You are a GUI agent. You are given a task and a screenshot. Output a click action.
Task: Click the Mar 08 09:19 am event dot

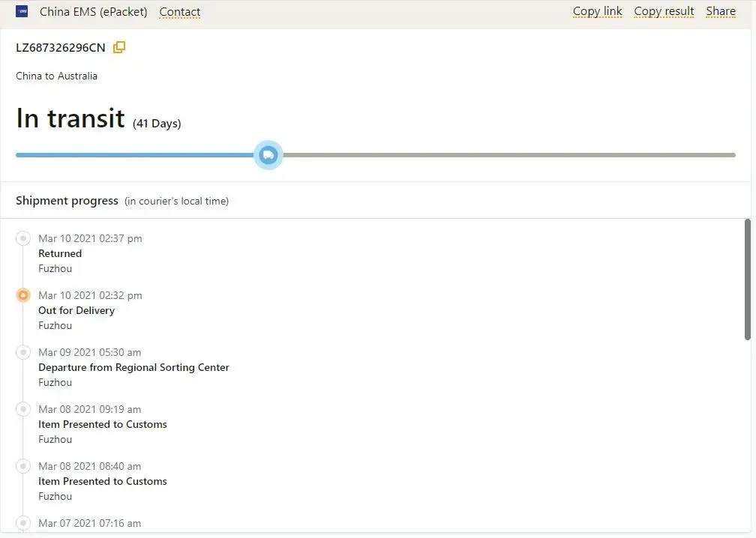point(23,409)
